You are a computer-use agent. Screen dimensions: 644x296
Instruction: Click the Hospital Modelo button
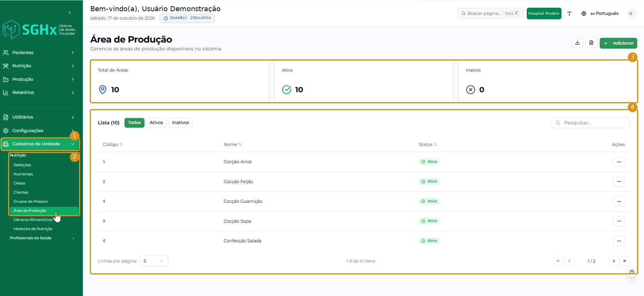tap(544, 13)
